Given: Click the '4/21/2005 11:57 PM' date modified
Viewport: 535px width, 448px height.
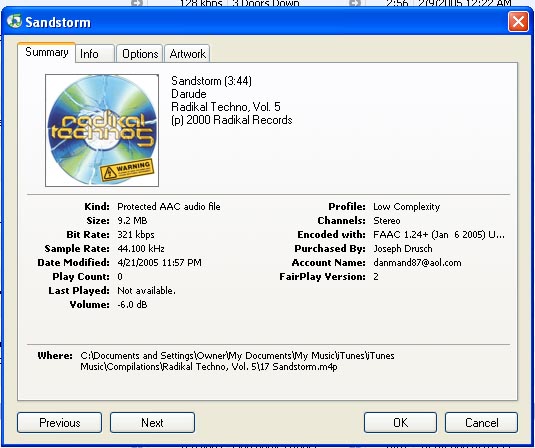Looking at the screenshot, I should pos(159,262).
